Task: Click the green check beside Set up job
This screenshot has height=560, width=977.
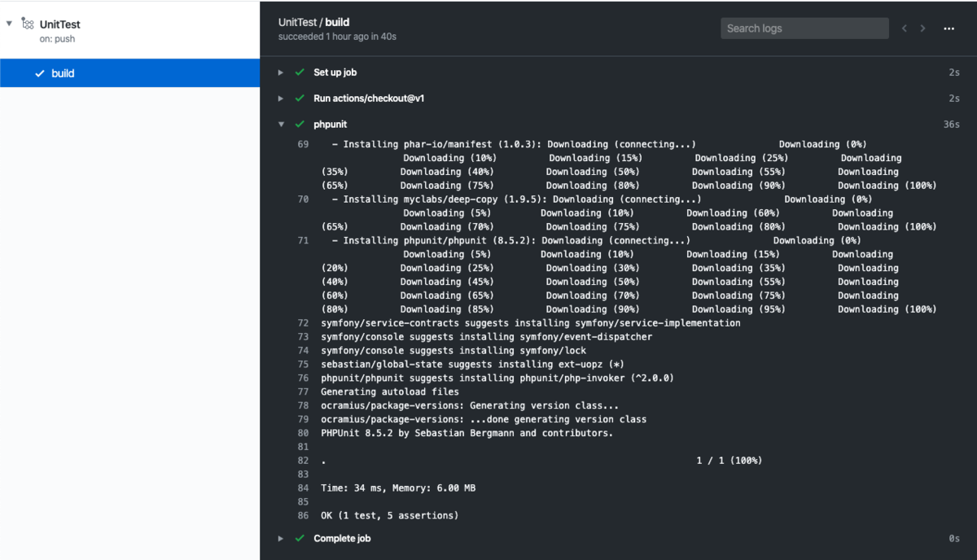Action: (300, 72)
